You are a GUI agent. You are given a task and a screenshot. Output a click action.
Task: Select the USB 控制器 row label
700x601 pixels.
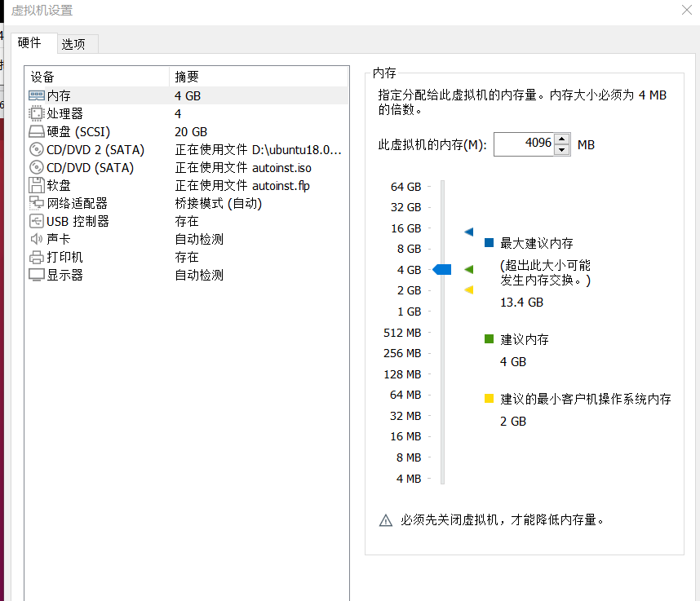[x=78, y=221]
